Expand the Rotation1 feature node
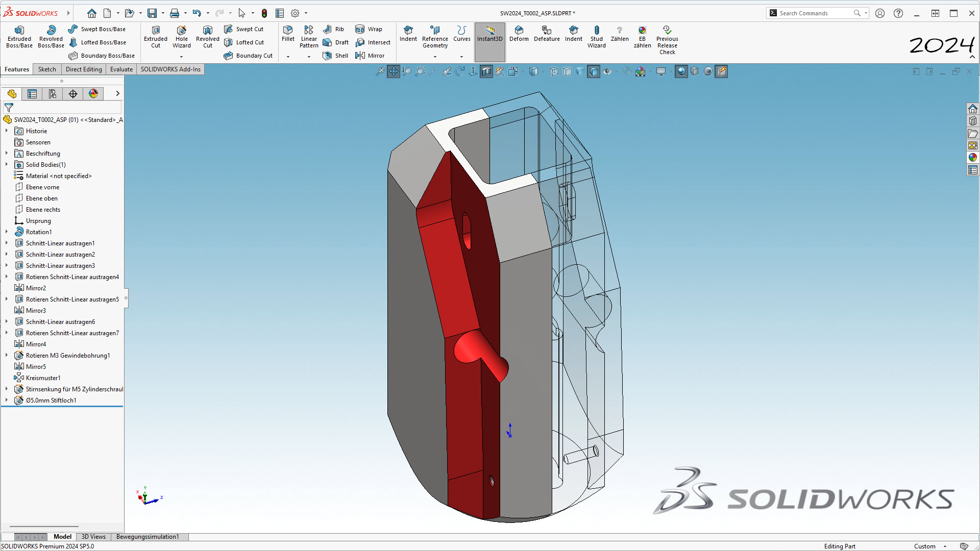The height and width of the screenshot is (551, 980). coord(7,232)
